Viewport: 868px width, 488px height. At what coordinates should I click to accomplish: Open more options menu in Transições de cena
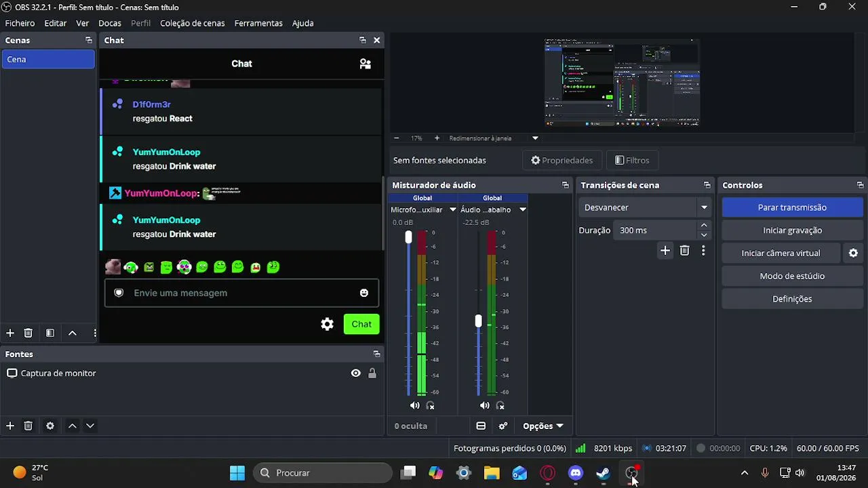tap(703, 251)
